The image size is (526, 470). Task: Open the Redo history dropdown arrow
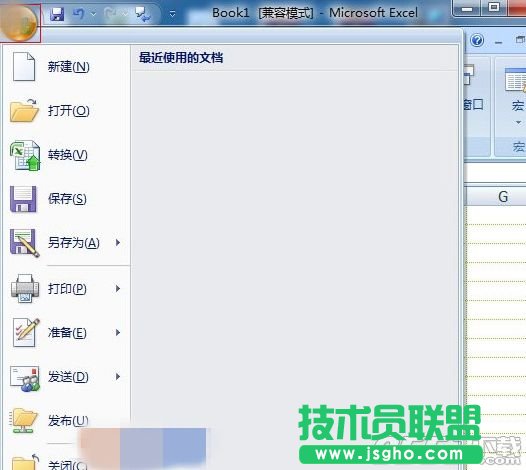click(x=125, y=14)
